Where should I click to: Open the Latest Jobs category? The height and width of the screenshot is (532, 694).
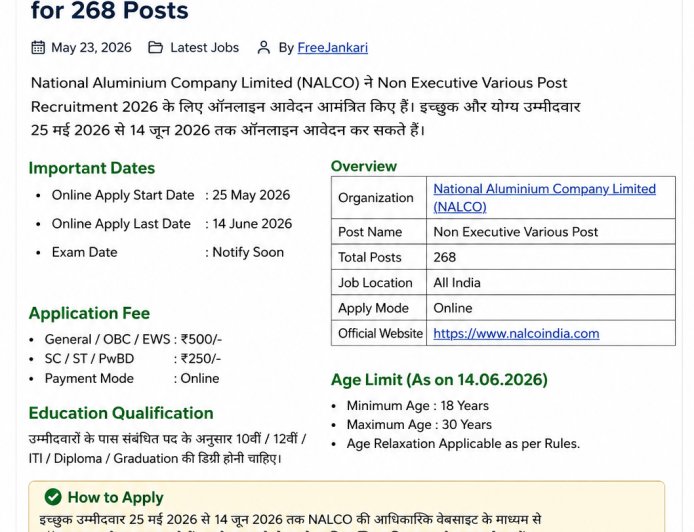tap(204, 47)
